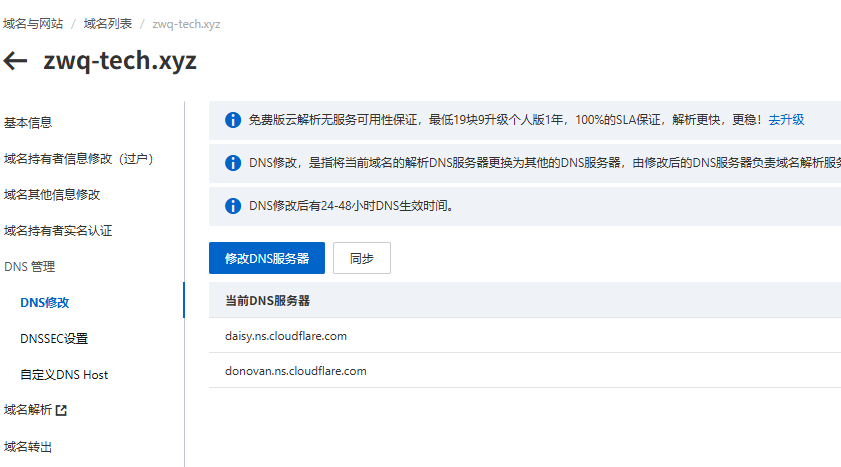Open 基本信息 in the sidebar
Screen dimensions: 841x467
point(28,123)
